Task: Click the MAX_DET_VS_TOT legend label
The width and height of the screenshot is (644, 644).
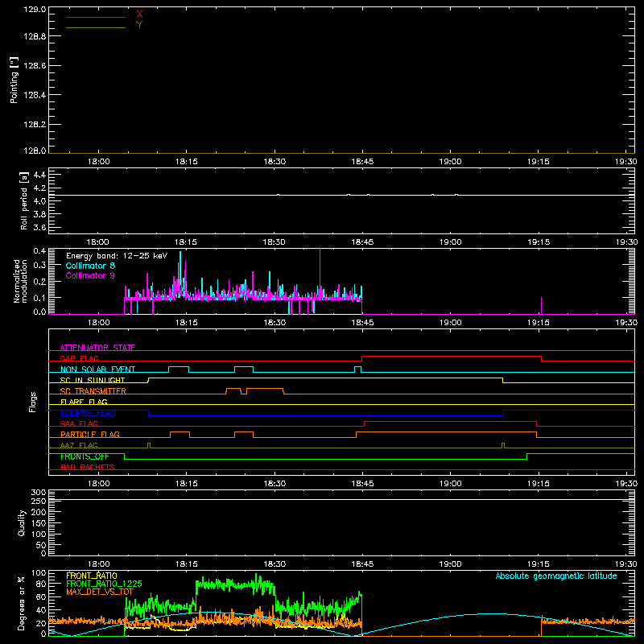Action: point(100,592)
